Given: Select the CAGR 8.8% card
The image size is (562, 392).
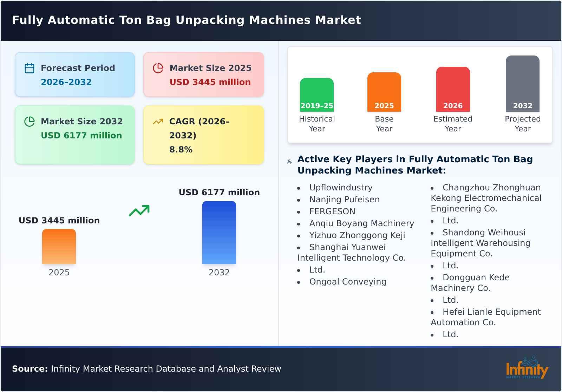Looking at the screenshot, I should pos(204,135).
